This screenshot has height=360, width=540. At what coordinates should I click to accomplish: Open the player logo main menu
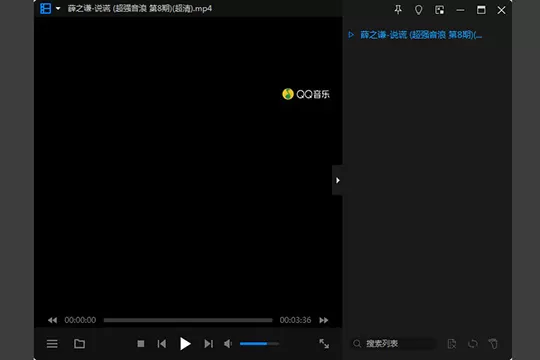click(45, 8)
